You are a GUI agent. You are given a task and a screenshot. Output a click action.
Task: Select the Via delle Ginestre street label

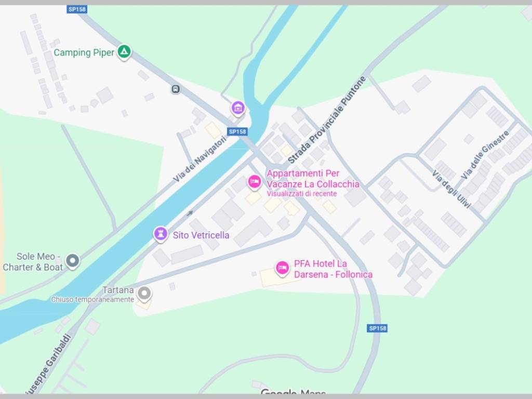point(485,155)
